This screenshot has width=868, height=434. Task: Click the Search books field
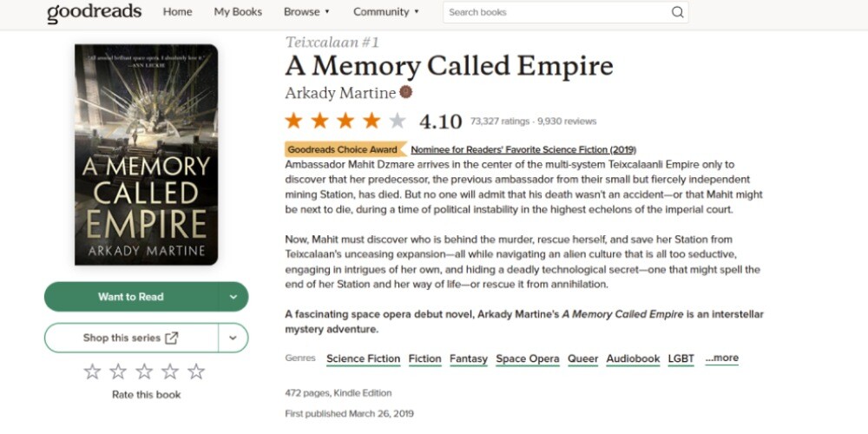tap(556, 12)
